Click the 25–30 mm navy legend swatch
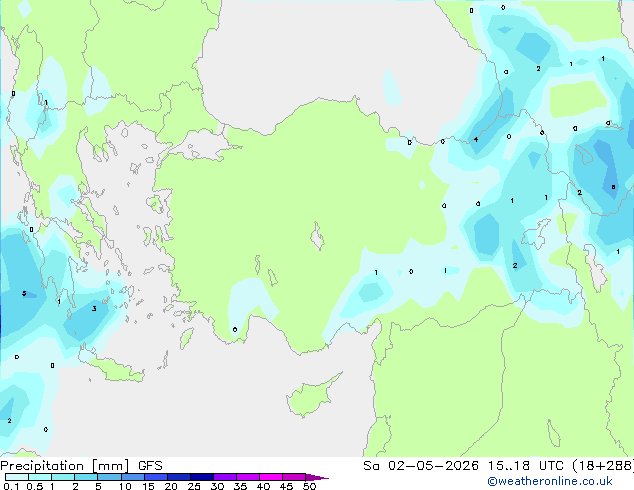Image resolution: width=634 pixels, height=490 pixels. point(201,477)
